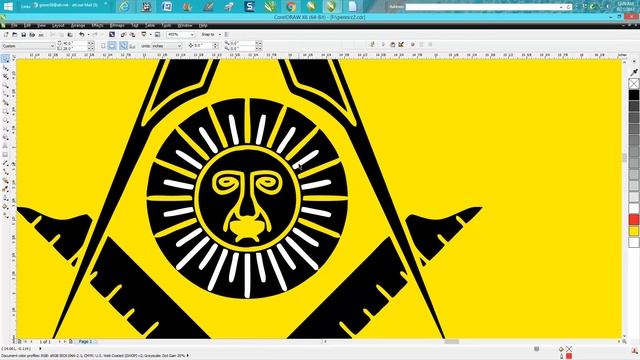This screenshot has width=640, height=360.
Task: Click the nudge offset stepper arrows
Action: click(x=216, y=46)
